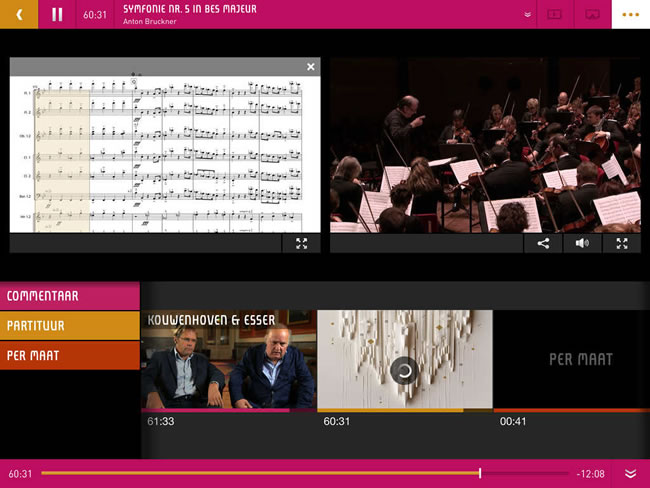Expand the score panel to fullscreen

pyautogui.click(x=301, y=243)
